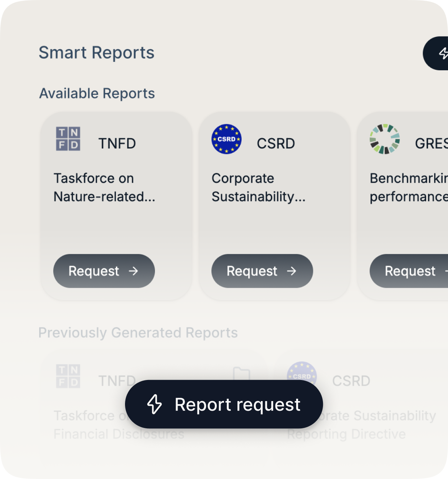Viewport: 448px width, 479px height.
Task: Request the TNFD report
Action: click(x=104, y=271)
